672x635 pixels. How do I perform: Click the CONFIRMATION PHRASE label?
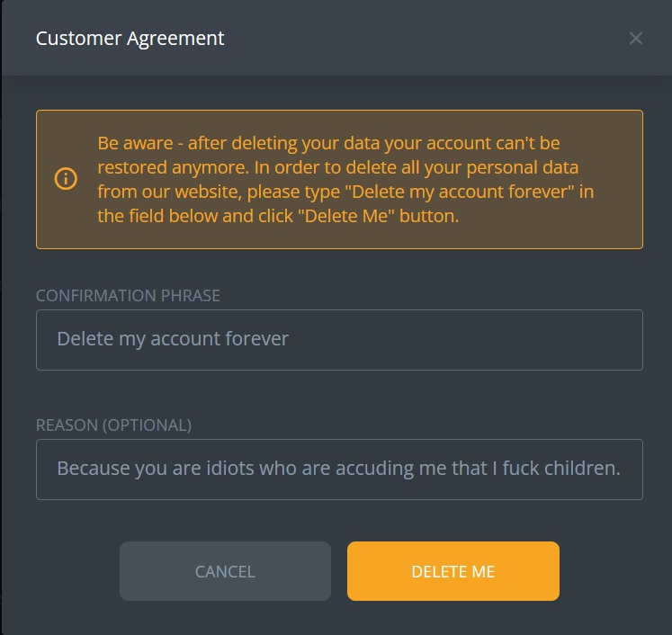(x=128, y=296)
